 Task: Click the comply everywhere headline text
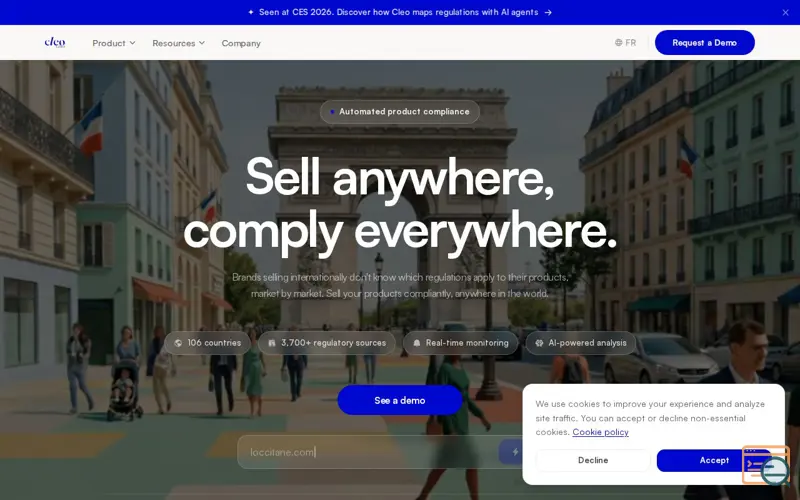399,231
